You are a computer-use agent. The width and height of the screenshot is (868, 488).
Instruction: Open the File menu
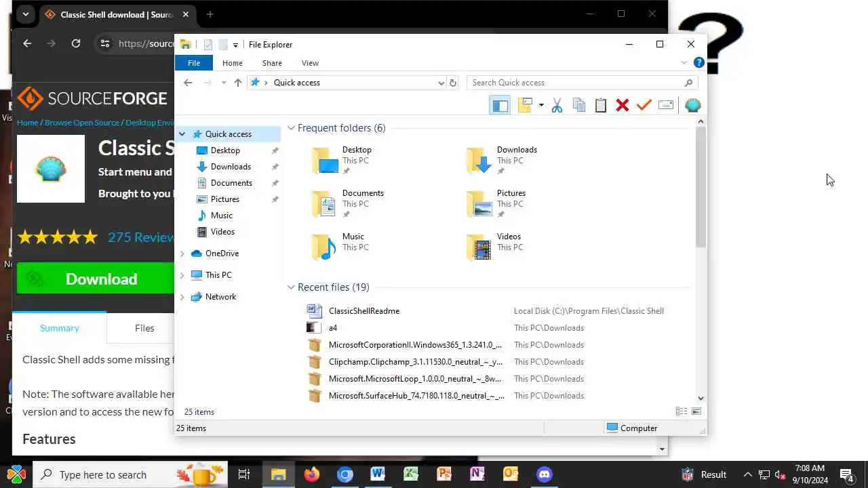pyautogui.click(x=193, y=63)
